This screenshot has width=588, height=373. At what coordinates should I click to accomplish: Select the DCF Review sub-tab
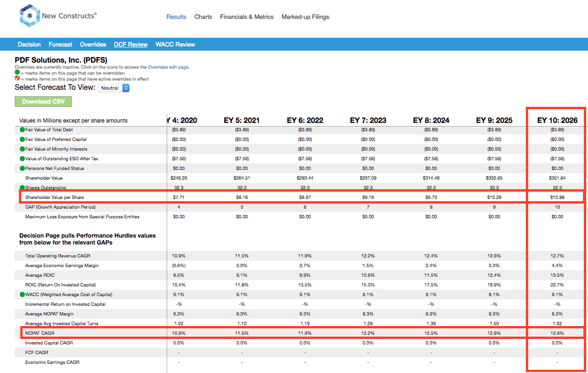[131, 45]
